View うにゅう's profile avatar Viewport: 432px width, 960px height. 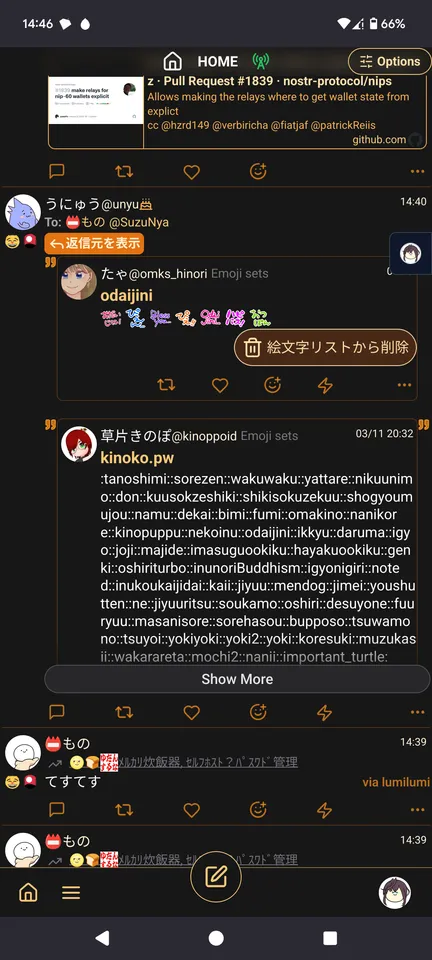(x=23, y=212)
